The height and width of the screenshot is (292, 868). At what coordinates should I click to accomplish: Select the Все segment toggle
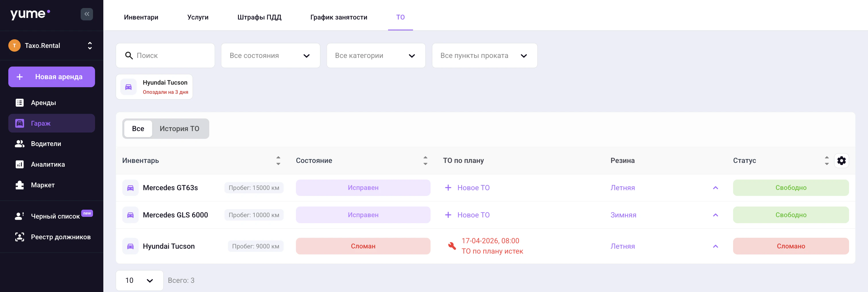click(138, 129)
